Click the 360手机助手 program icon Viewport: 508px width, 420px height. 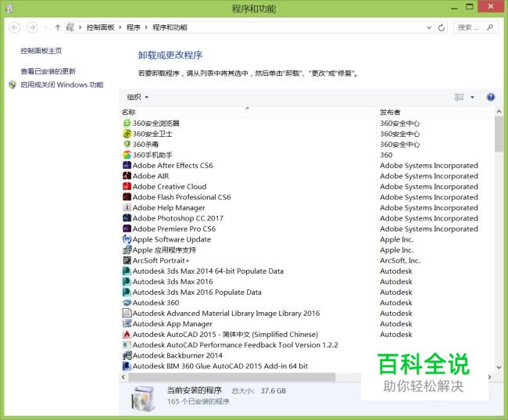click(x=127, y=155)
